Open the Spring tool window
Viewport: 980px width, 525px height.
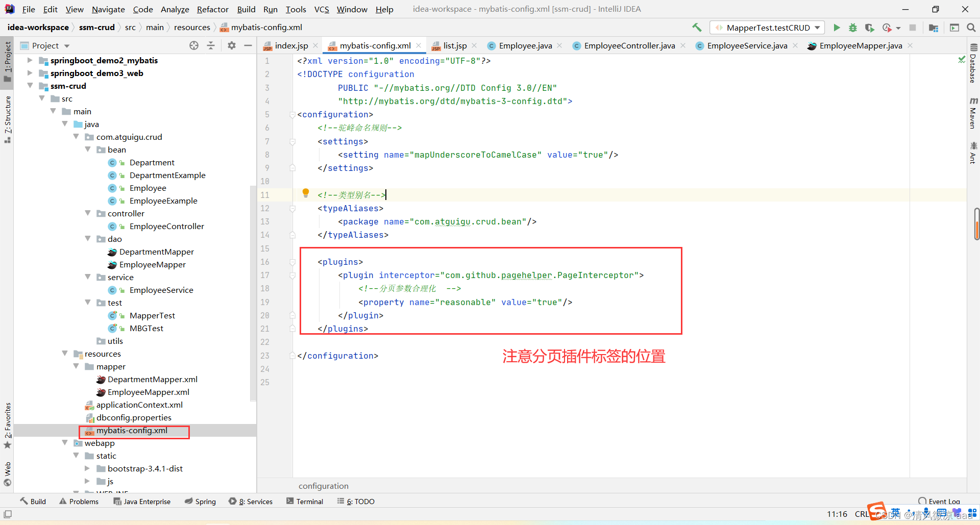(201, 502)
